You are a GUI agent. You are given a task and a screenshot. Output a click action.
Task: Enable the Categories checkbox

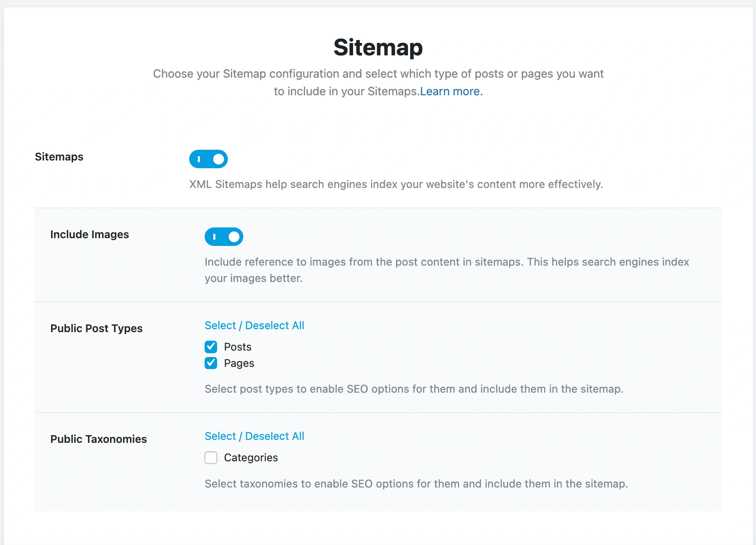click(211, 458)
